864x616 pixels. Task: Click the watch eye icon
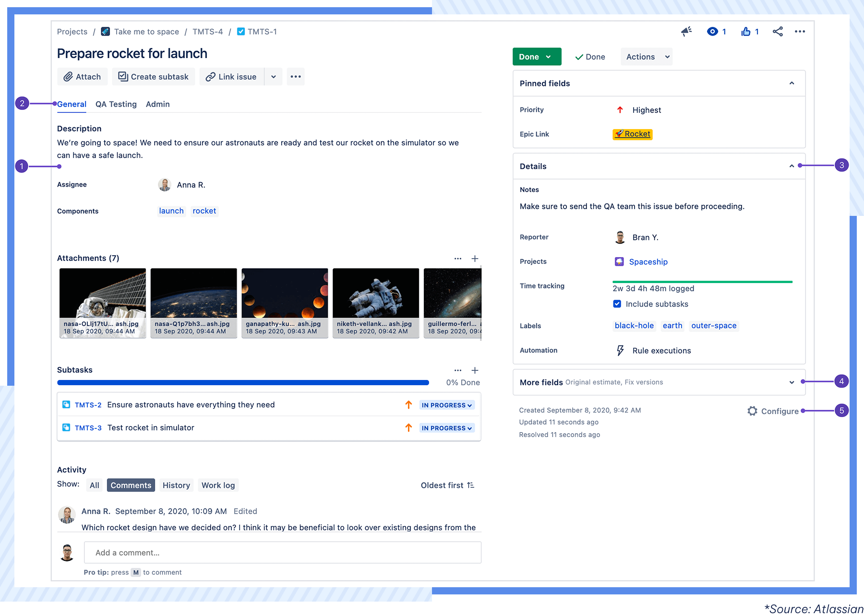coord(712,31)
